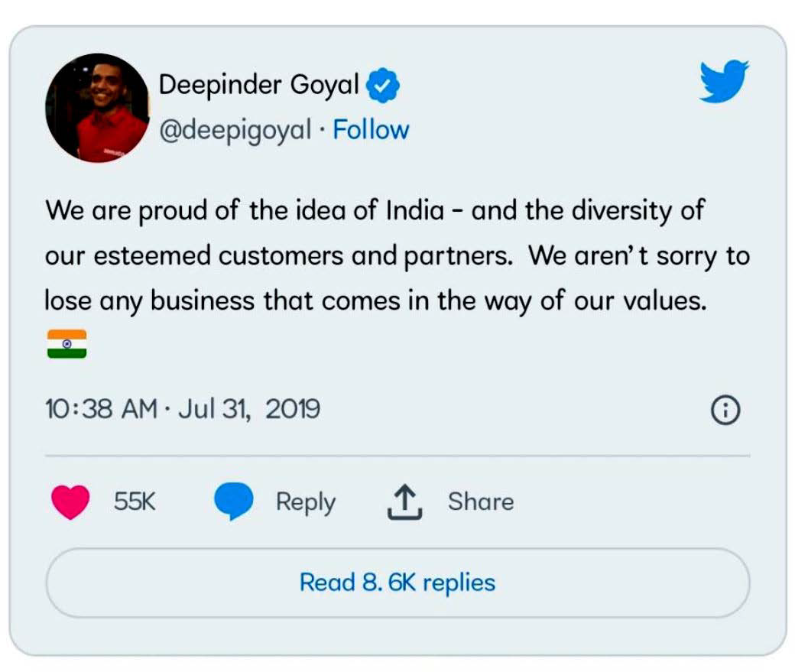The image size is (795, 672).
Task: Click the 10:38 AM time text
Action: point(102,409)
